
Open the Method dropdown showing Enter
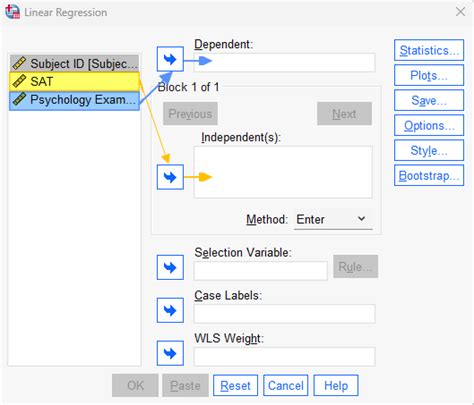(x=333, y=219)
